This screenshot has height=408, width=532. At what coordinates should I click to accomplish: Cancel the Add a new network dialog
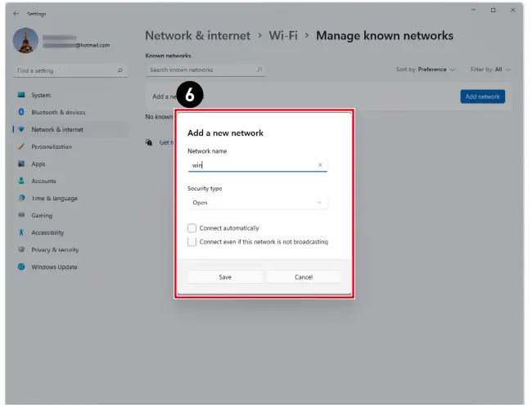pyautogui.click(x=304, y=277)
